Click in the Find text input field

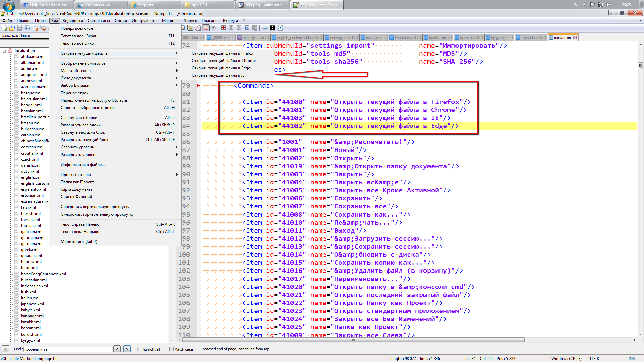(x=67, y=349)
